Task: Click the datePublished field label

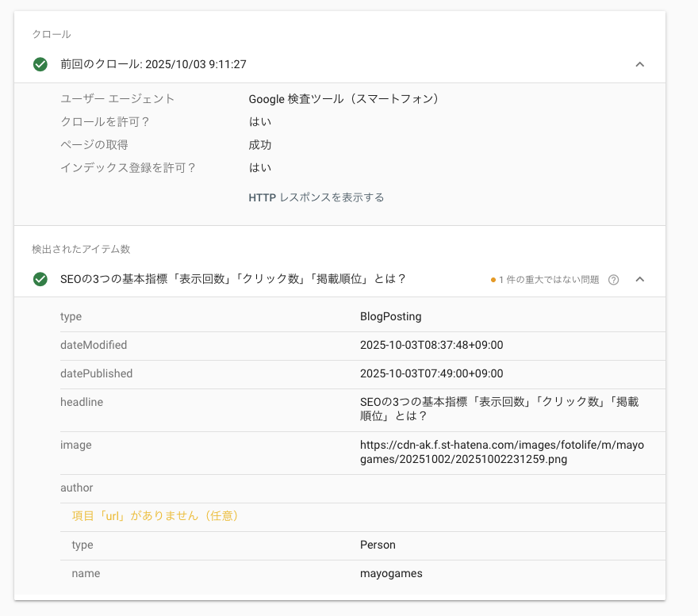Action: point(96,373)
